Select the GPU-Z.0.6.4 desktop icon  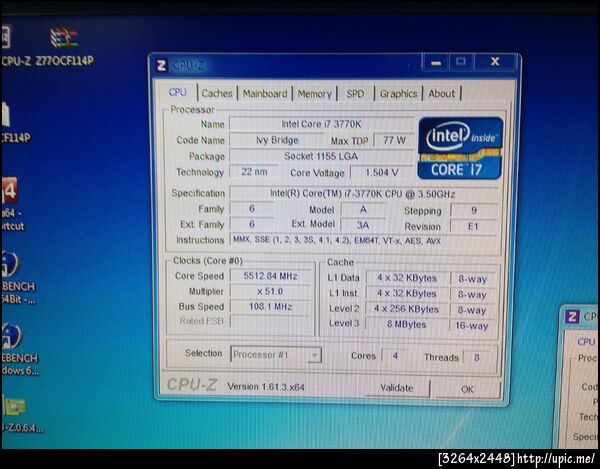tap(15, 407)
